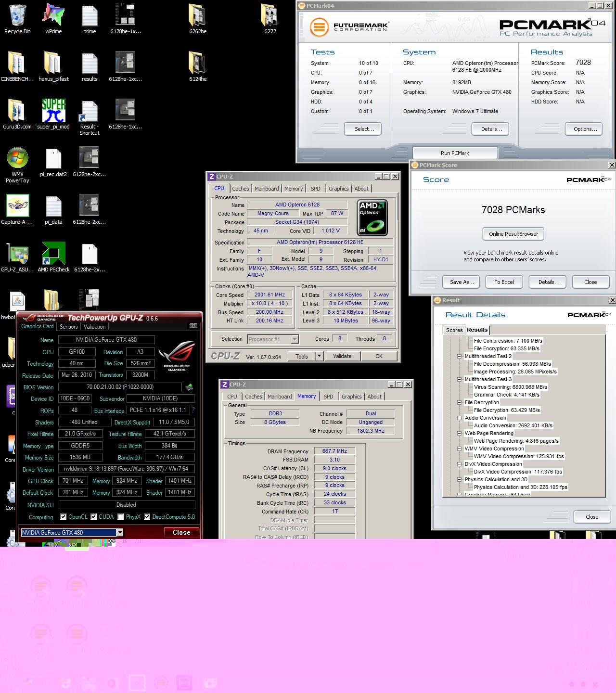The width and height of the screenshot is (616, 693).
Task: Click the Bus Interface question mark in GPU-Z
Action: coord(193,410)
